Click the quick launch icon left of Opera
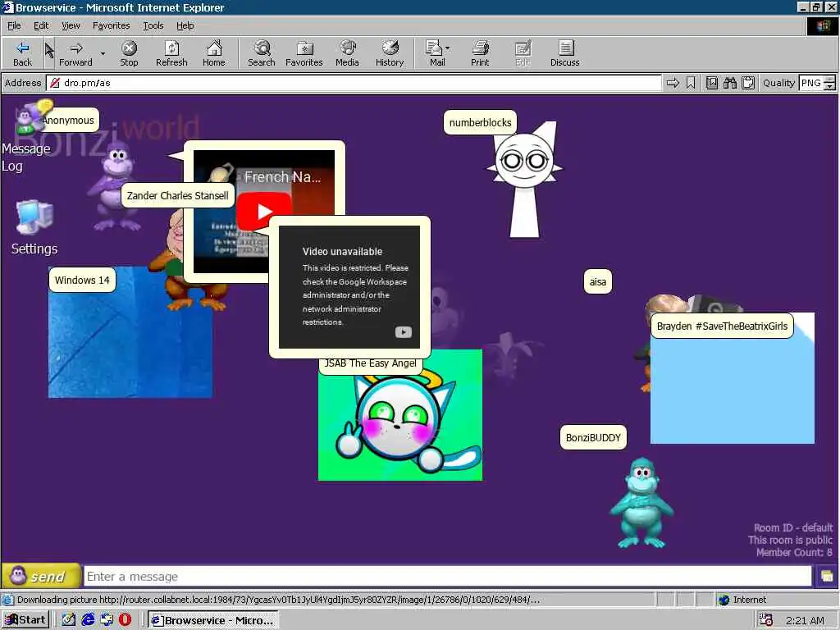The width and height of the screenshot is (840, 630). pos(107,620)
